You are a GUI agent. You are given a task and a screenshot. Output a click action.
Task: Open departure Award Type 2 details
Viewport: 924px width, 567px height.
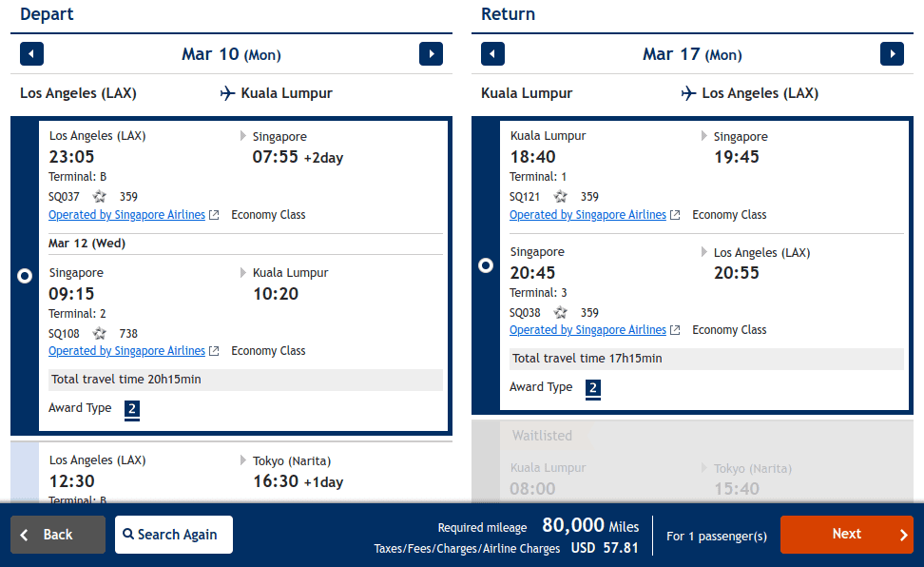pyautogui.click(x=132, y=409)
